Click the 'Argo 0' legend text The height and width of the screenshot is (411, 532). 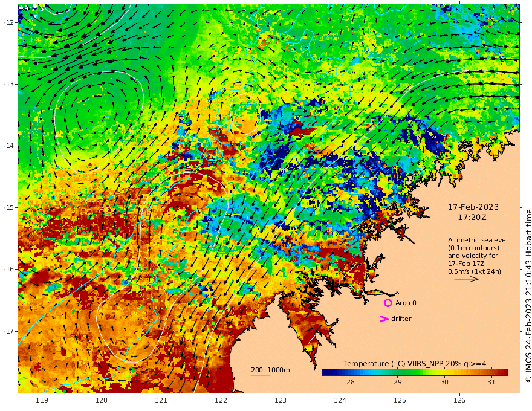[x=406, y=303]
